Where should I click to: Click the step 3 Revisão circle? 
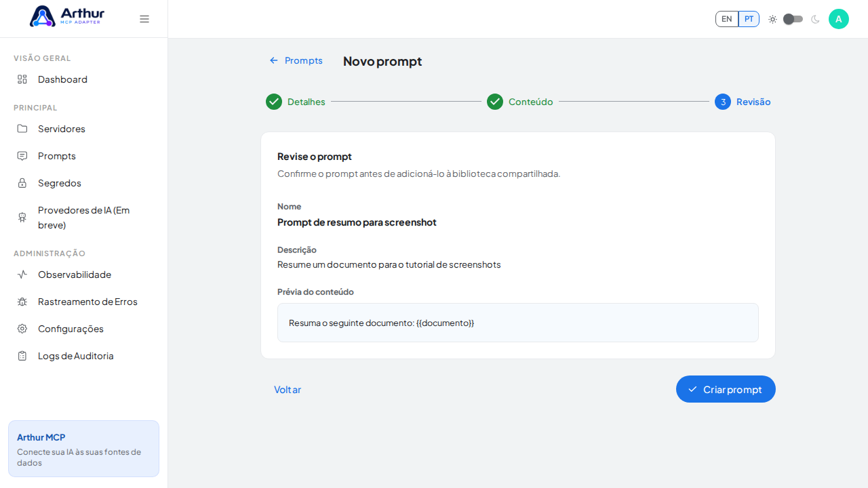pyautogui.click(x=723, y=102)
